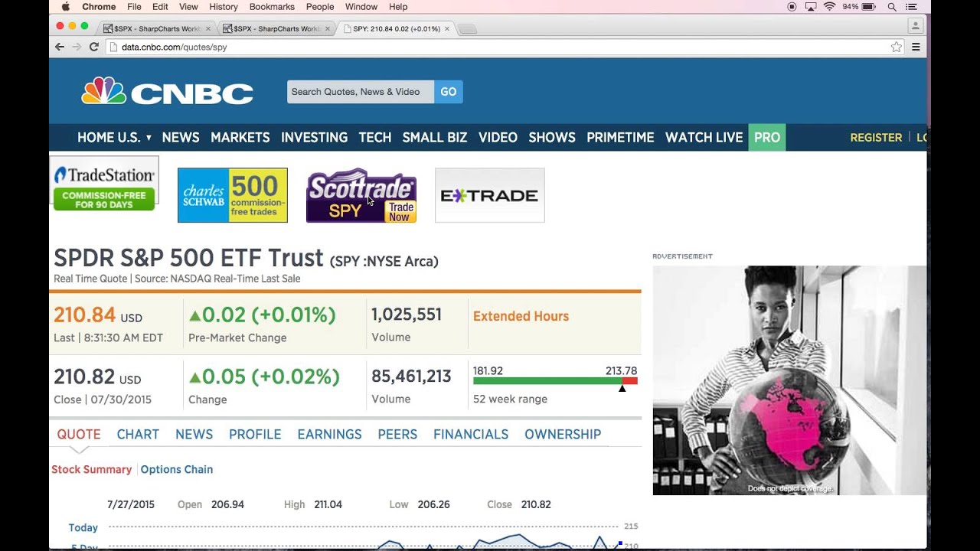Click the green PRO button
The height and width of the screenshot is (551, 980).
click(767, 138)
